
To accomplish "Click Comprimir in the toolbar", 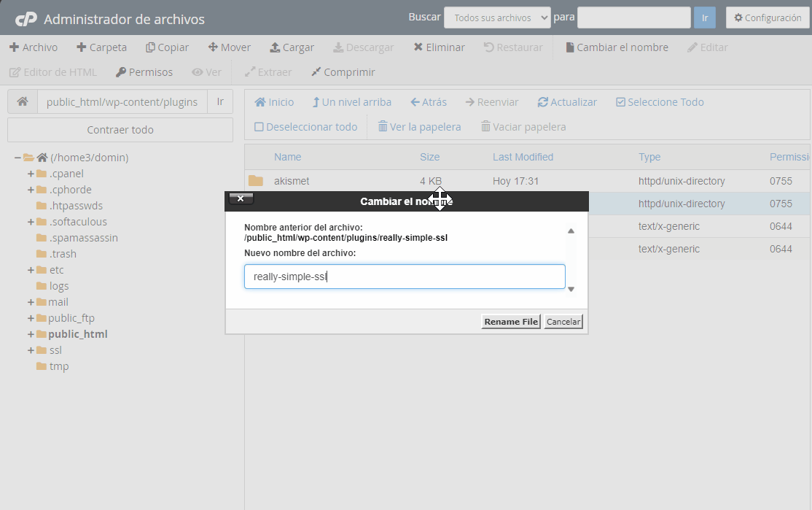I will 343,72.
